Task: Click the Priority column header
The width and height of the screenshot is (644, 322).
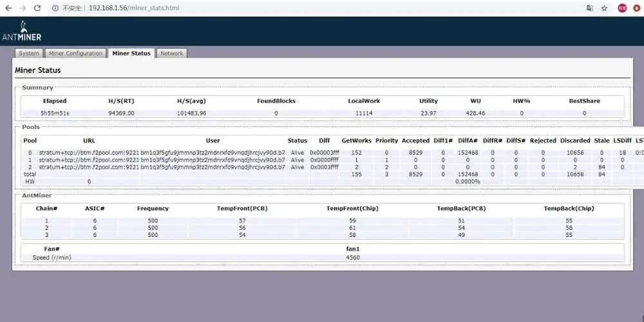Action: [x=386, y=140]
